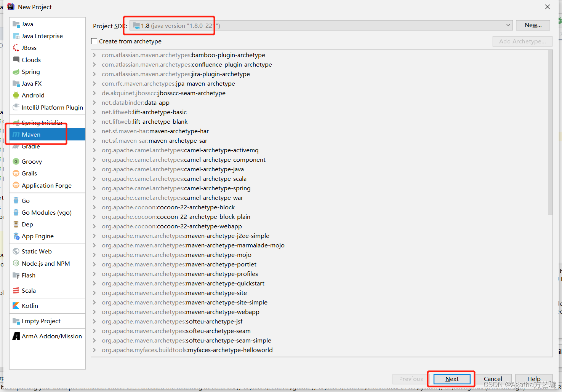
Task: Click the Next button
Action: pos(452,379)
